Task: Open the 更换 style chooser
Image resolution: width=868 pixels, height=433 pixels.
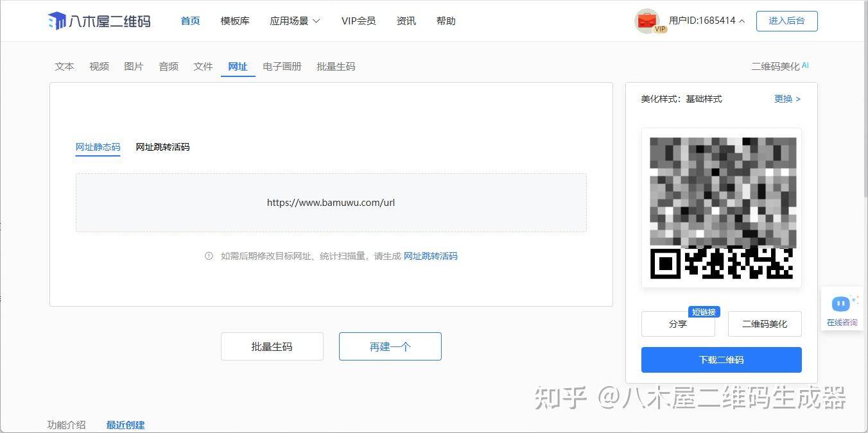Action: [787, 99]
